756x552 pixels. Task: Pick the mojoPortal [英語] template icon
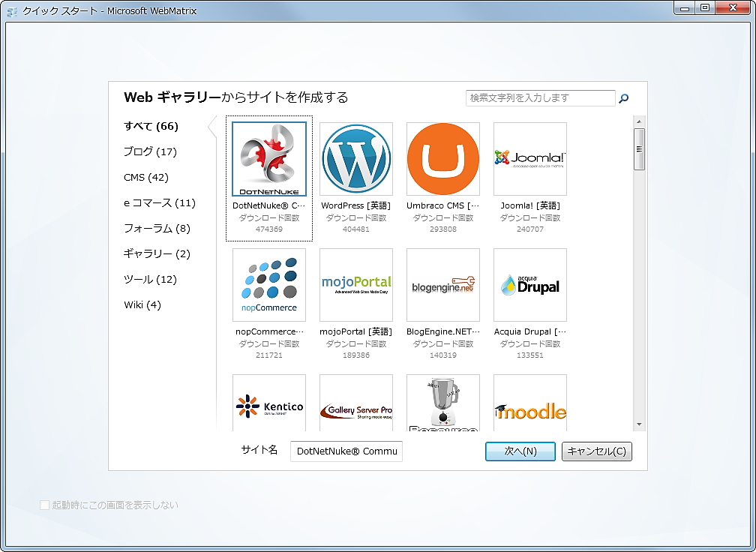pos(355,284)
